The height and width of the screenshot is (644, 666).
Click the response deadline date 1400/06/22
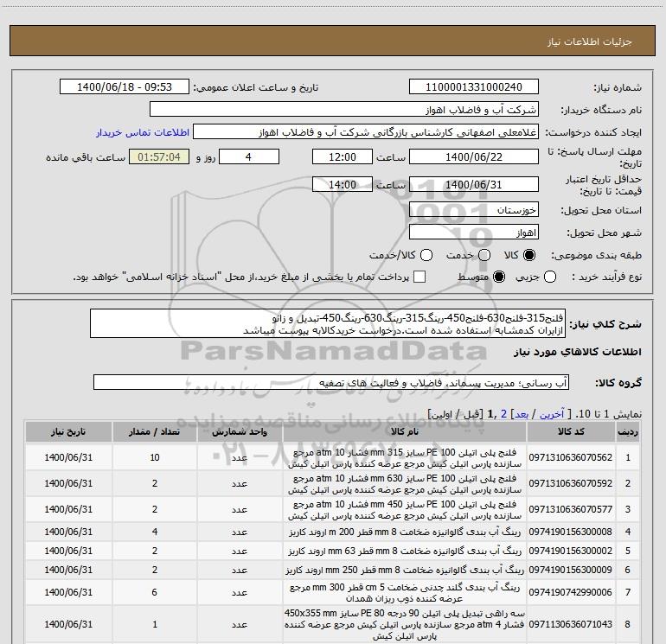click(474, 156)
